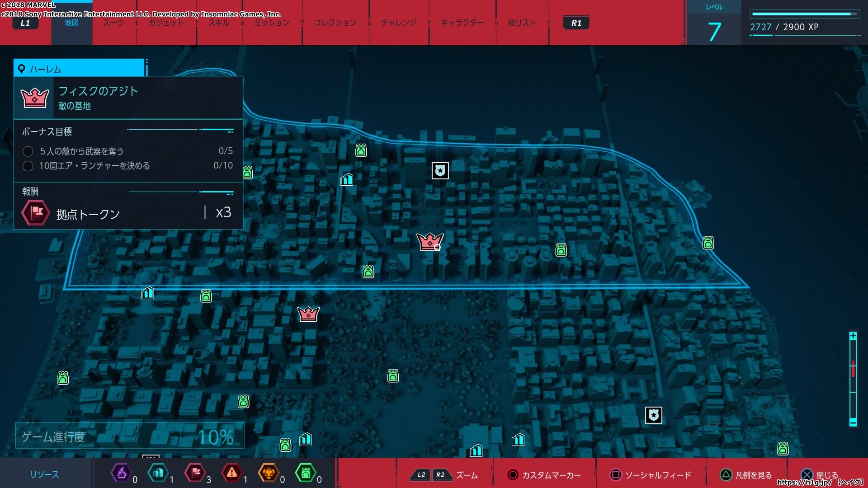Click the L2 zoom button
The height and width of the screenshot is (488, 868).
(421, 474)
